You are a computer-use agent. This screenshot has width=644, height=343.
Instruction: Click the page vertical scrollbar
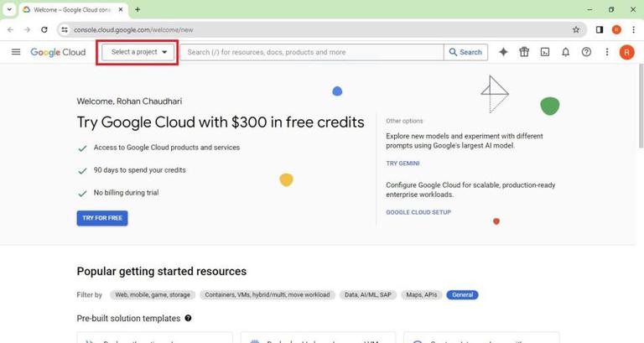(641, 106)
